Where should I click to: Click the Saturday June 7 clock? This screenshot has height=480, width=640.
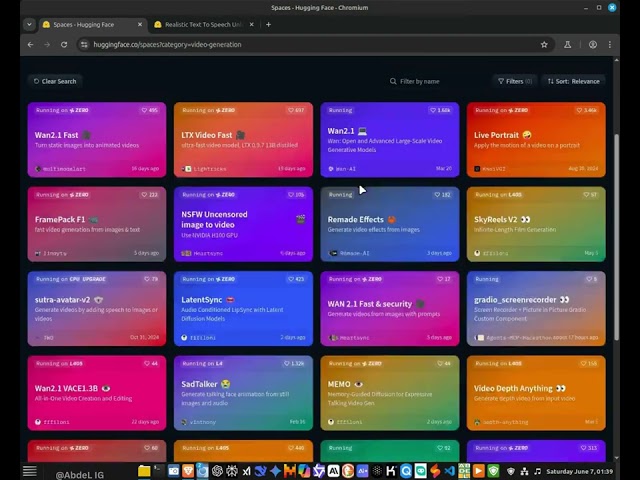tap(579, 471)
